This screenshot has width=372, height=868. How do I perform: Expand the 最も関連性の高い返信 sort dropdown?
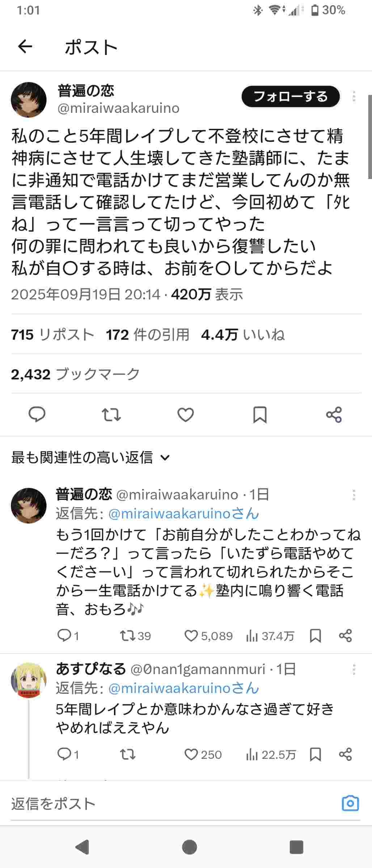(90, 458)
